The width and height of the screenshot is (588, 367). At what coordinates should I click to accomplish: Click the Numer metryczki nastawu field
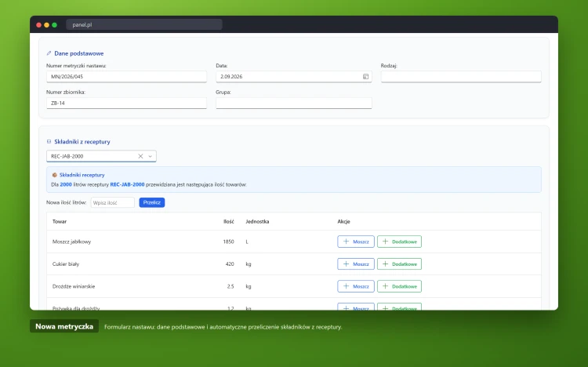point(126,77)
